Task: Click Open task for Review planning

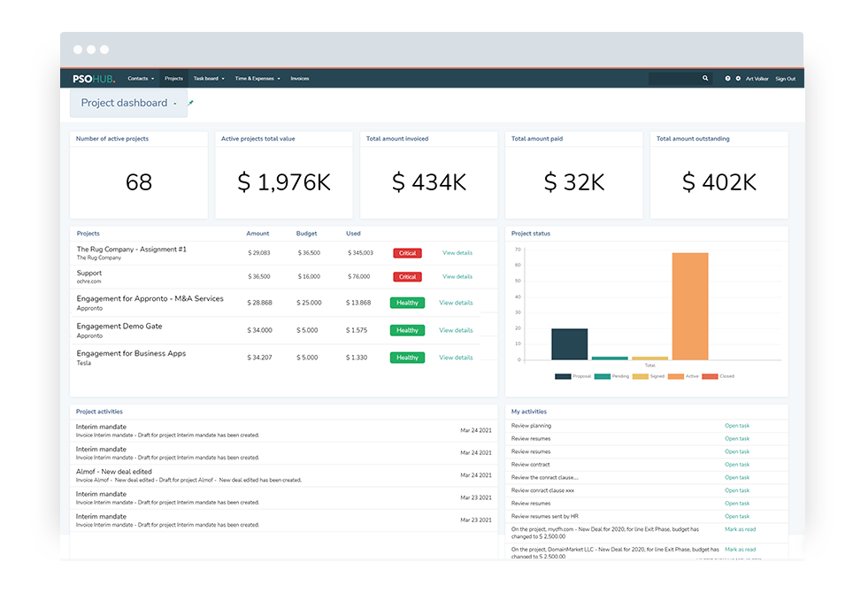Action: (736, 426)
